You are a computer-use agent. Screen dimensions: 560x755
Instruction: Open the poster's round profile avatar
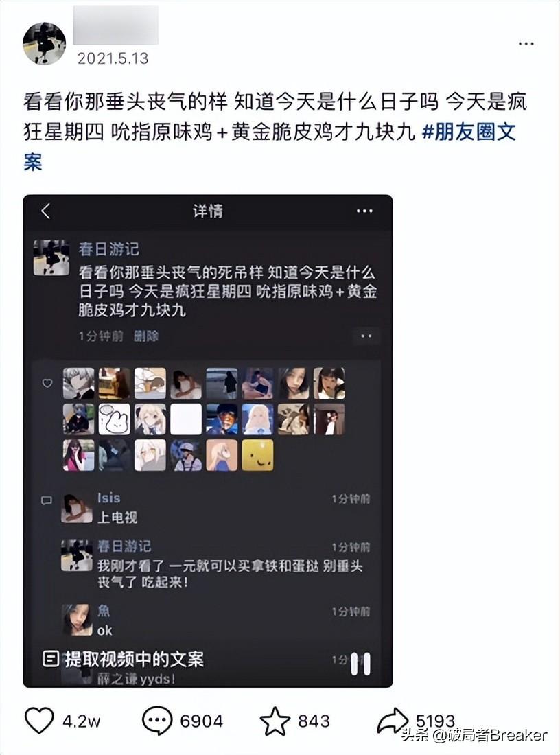[45, 43]
